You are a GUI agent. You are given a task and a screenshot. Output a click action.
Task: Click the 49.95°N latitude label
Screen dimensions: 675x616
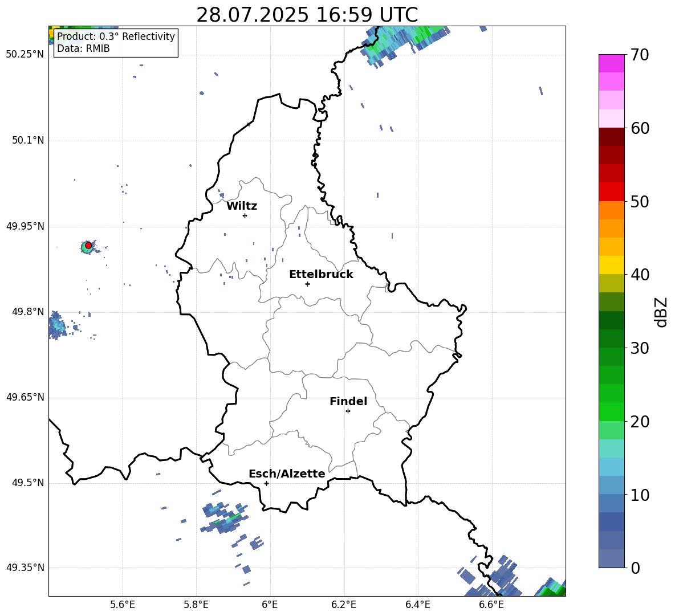(25, 226)
